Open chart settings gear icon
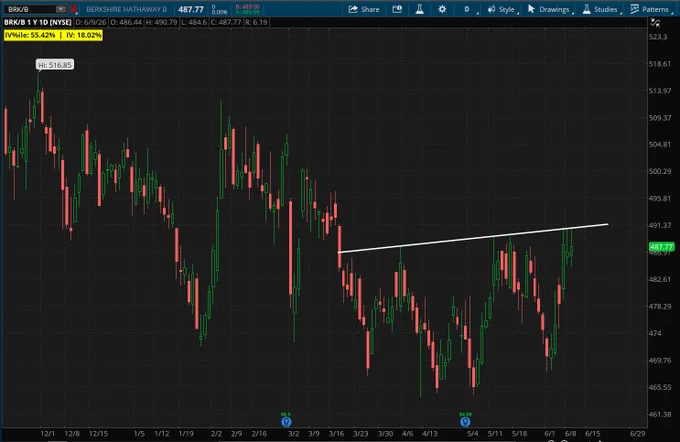The image size is (680, 442). pos(442,9)
